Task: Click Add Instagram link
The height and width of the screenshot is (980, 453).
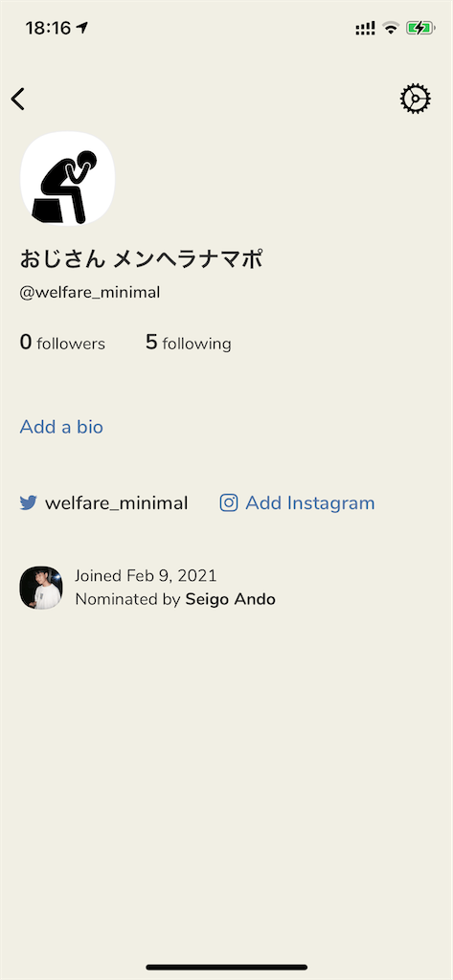Action: pos(309,503)
